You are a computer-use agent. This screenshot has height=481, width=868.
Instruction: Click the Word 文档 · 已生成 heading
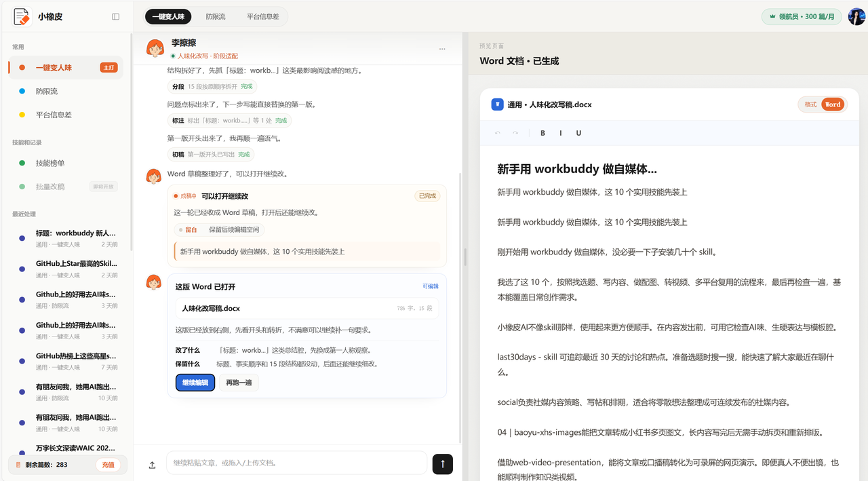(x=519, y=61)
